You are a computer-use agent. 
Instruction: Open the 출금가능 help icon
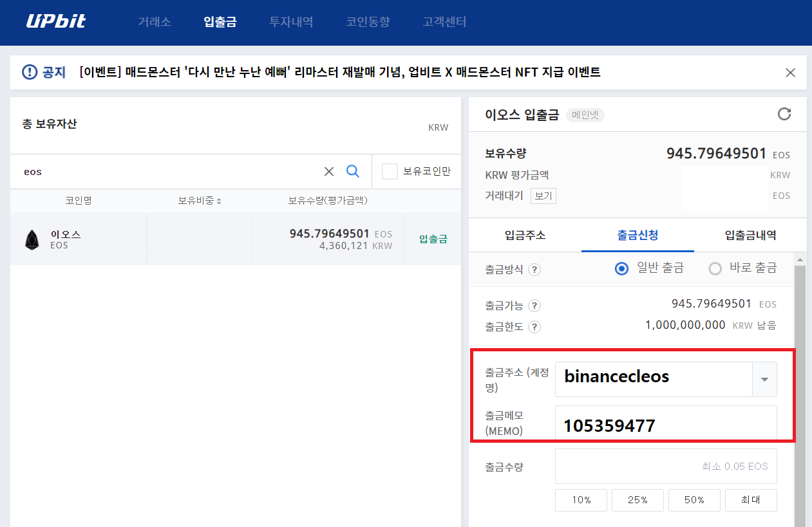click(534, 306)
